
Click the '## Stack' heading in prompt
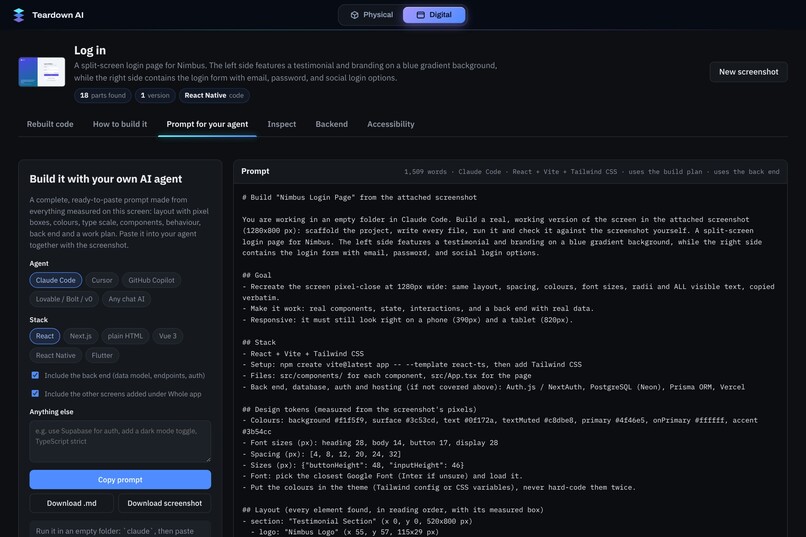tap(259, 342)
